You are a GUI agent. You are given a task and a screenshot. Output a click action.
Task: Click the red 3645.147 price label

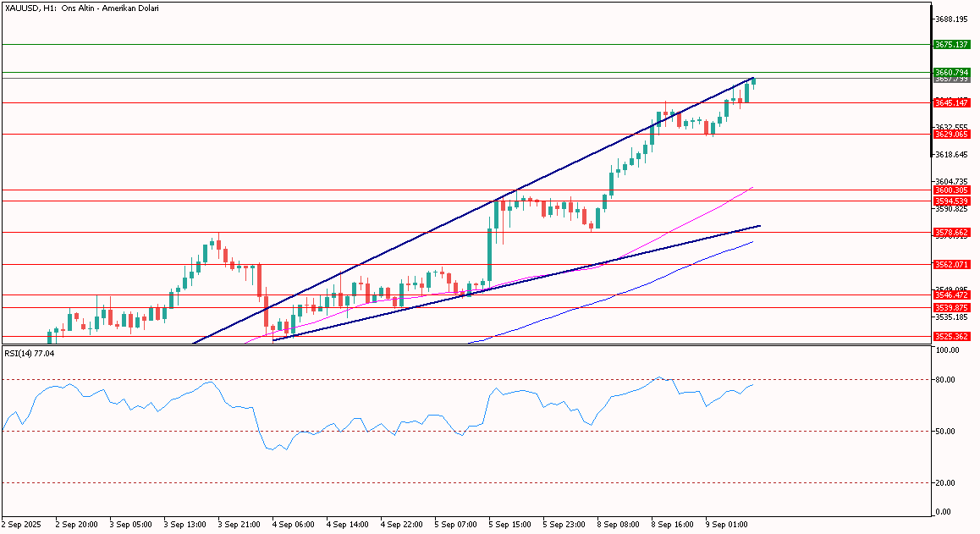[951, 102]
